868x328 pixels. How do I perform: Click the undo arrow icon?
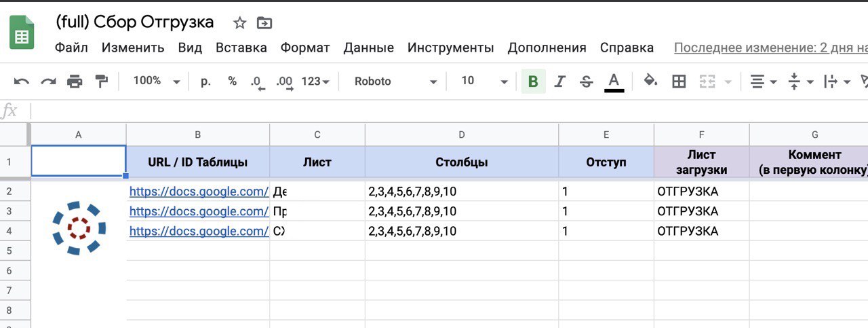tap(22, 81)
